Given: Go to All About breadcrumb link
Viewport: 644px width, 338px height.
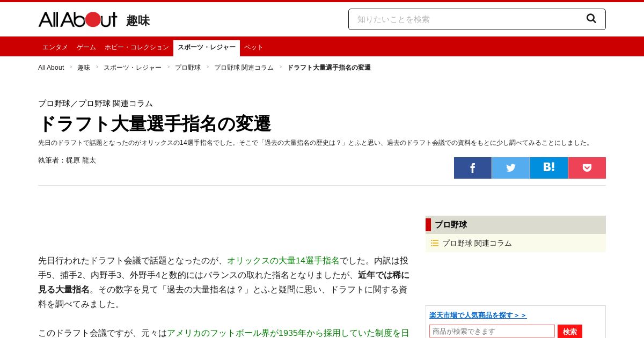Looking at the screenshot, I should coord(51,68).
